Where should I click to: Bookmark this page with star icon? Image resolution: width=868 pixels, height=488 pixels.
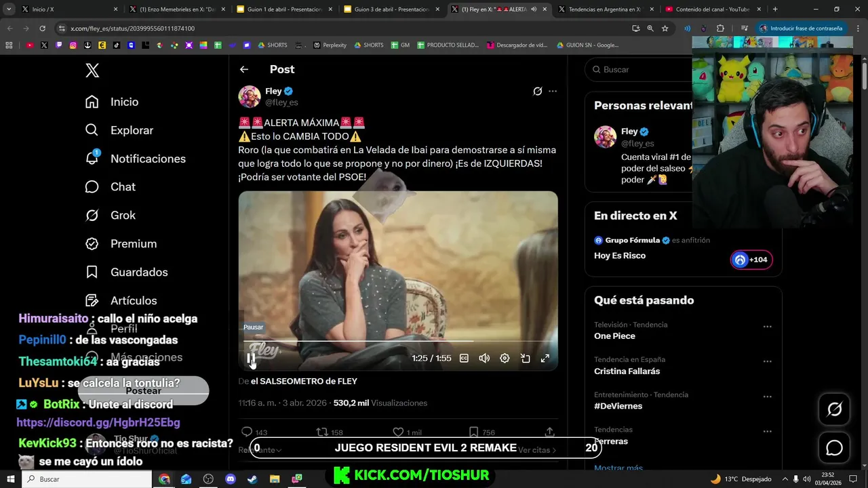click(x=665, y=28)
